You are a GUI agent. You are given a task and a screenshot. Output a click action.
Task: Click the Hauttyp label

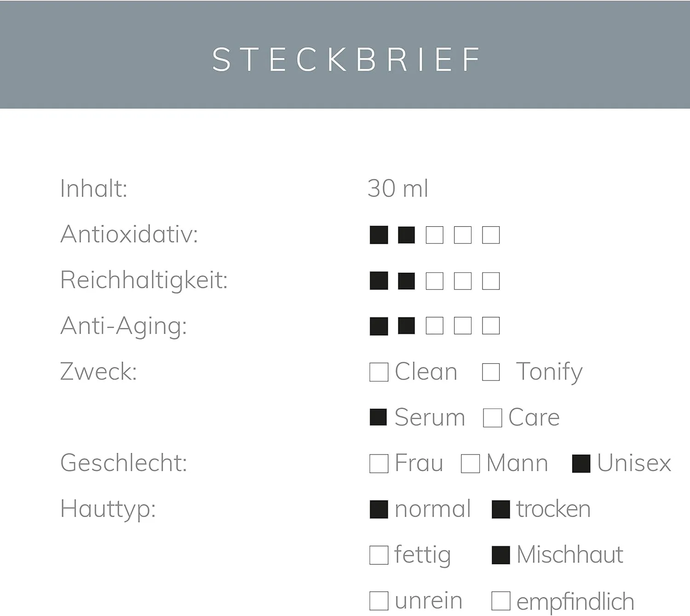coord(108,509)
